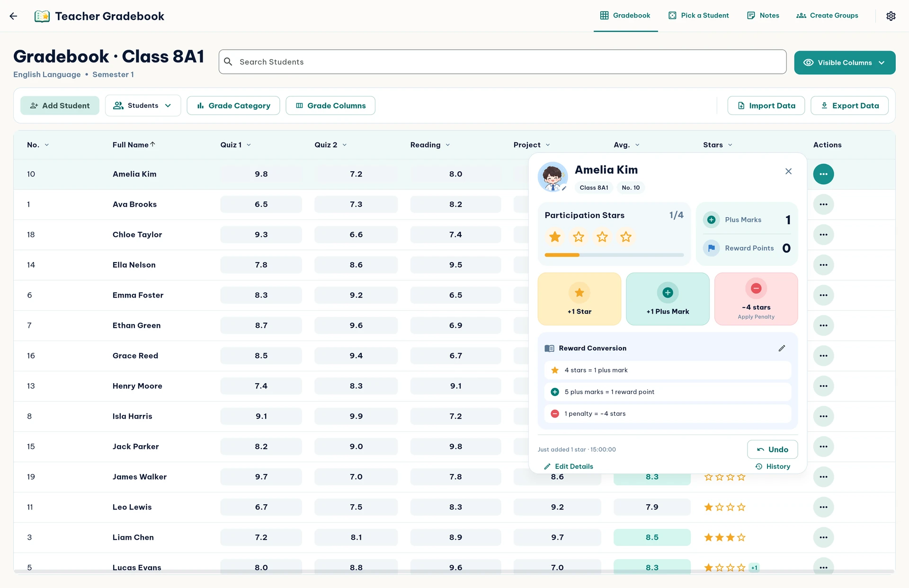Edit Amelia Kim's avatar pencil icon
The width and height of the screenshot is (909, 588).
coord(564,188)
